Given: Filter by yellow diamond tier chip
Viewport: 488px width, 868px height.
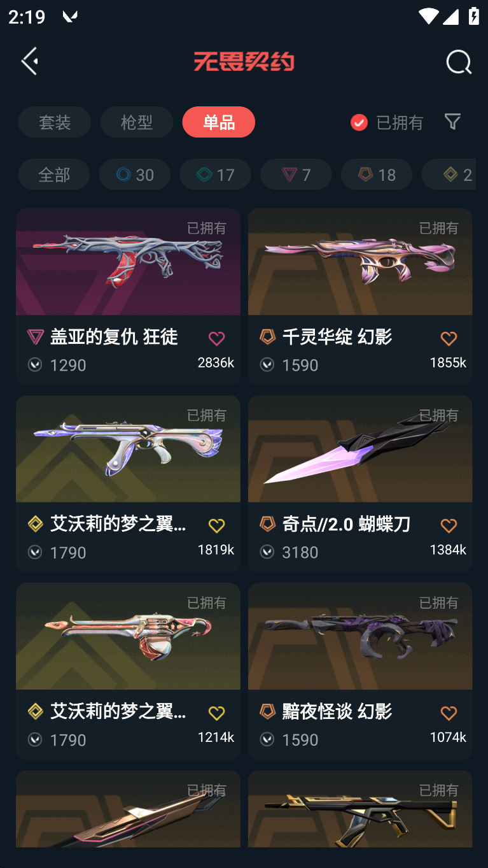Looking at the screenshot, I should click(x=450, y=174).
